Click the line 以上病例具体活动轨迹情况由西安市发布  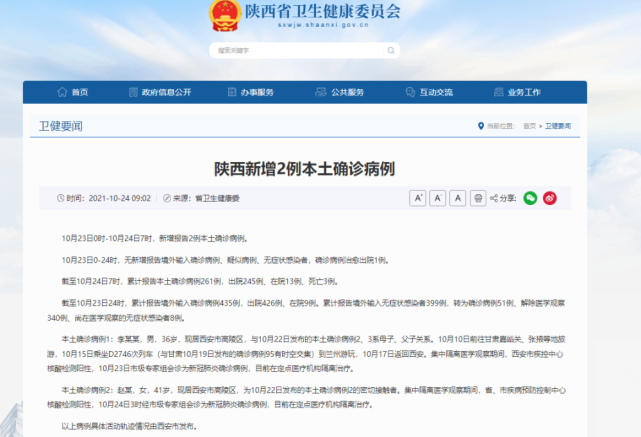pyautogui.click(x=130, y=426)
